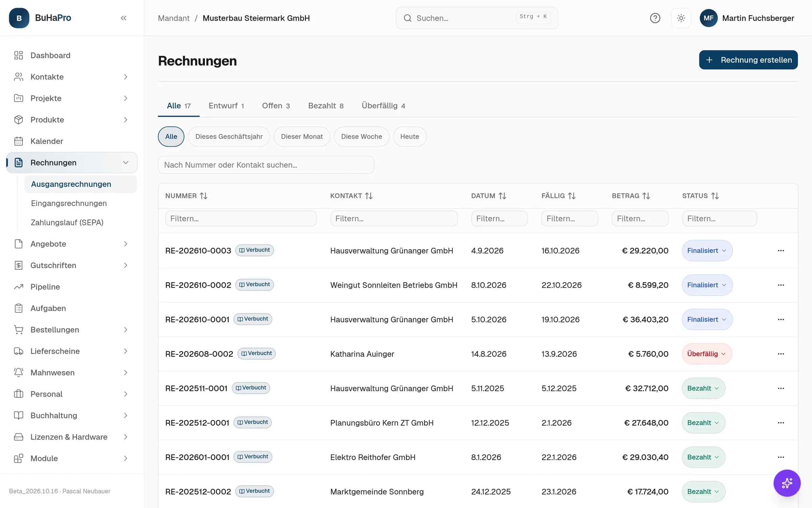Viewport: 812px width, 508px height.
Task: Click the Mandant breadcrumb link
Action: 174,18
